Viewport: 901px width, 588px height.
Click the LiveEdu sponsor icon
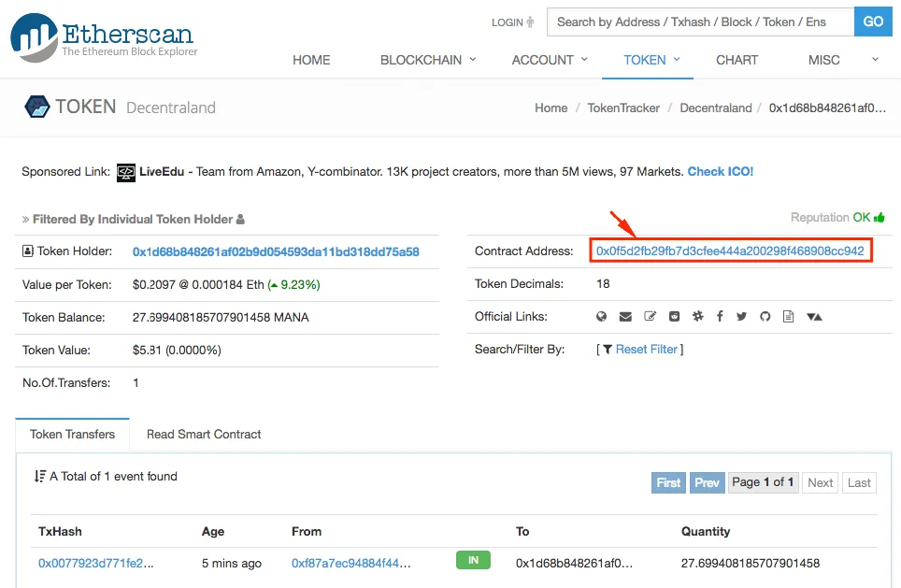(x=126, y=172)
